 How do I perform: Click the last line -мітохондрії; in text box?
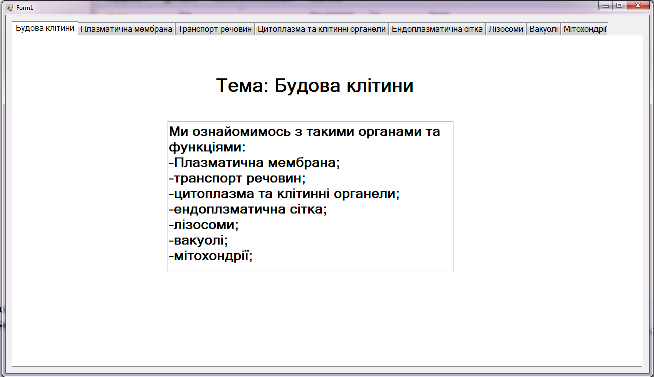point(211,256)
